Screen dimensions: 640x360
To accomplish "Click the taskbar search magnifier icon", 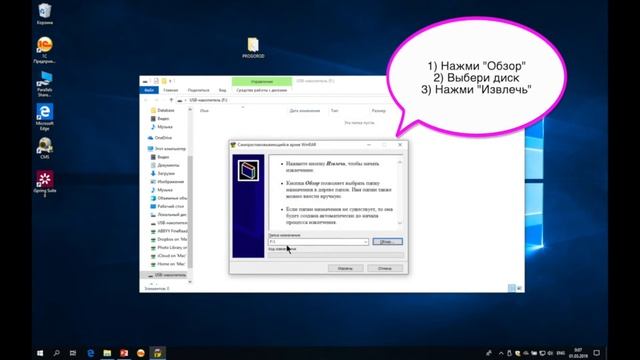I will click(56, 353).
